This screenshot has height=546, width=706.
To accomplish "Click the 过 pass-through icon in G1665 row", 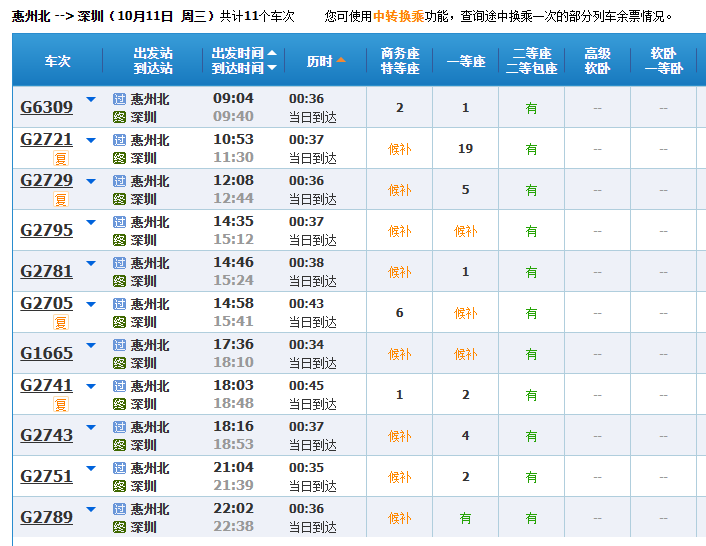I will tap(119, 345).
